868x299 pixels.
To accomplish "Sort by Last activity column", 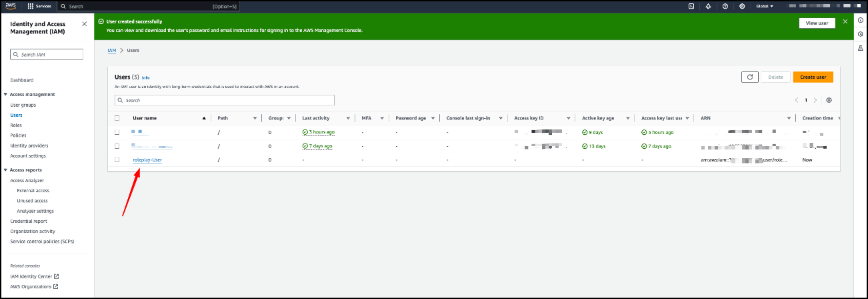I will pyautogui.click(x=349, y=118).
